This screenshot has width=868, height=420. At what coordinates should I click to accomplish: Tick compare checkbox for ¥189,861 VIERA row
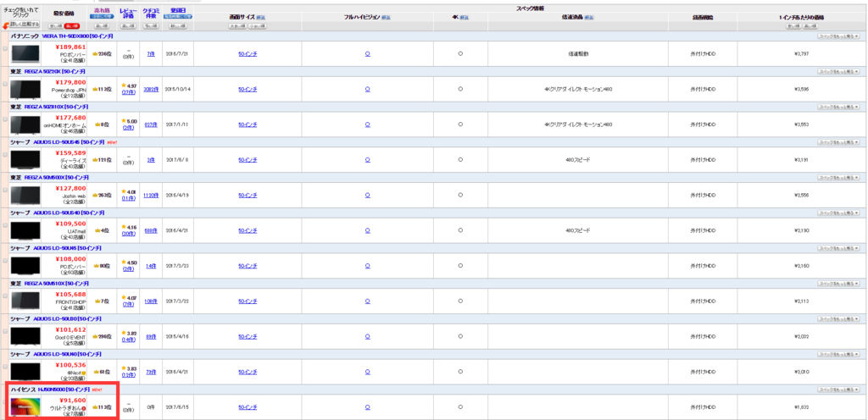click(x=6, y=48)
